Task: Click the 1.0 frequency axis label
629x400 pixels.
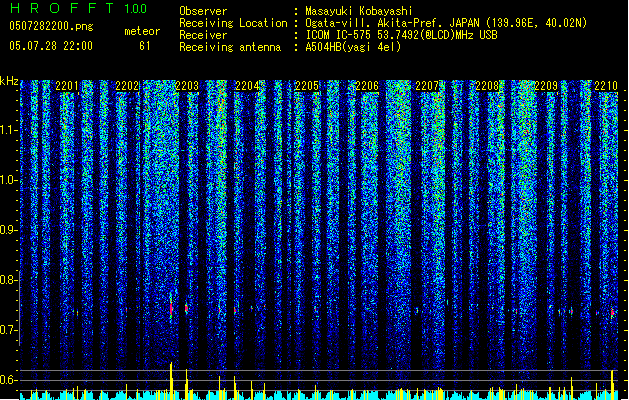Action: tap(8, 180)
